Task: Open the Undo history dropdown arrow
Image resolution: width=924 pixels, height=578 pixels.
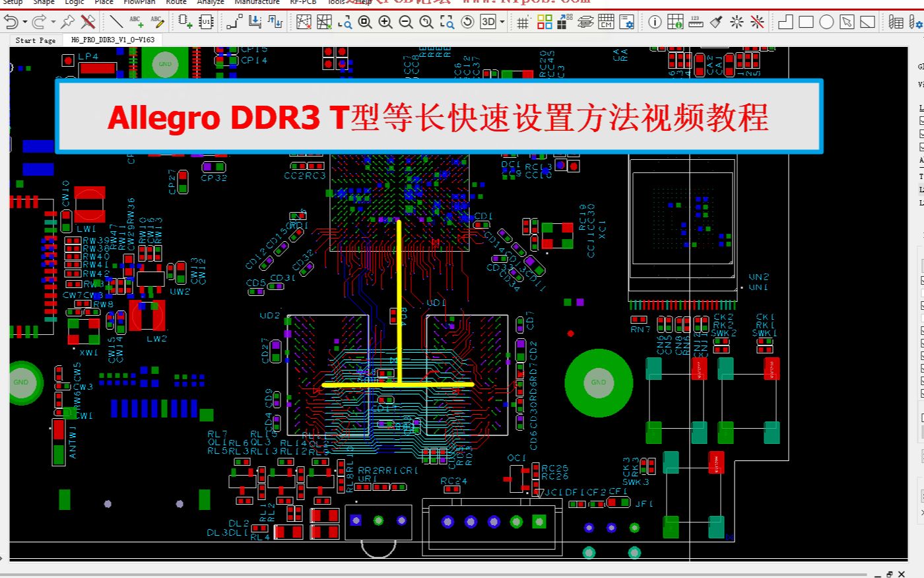Action: click(x=24, y=22)
